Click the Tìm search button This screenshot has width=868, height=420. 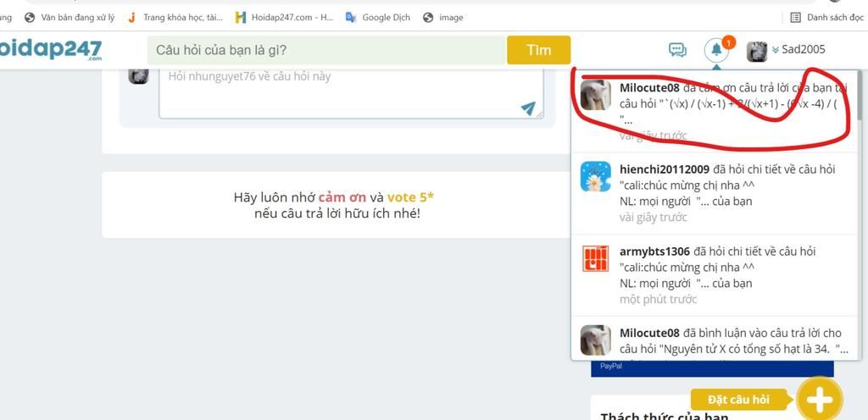[x=538, y=50]
